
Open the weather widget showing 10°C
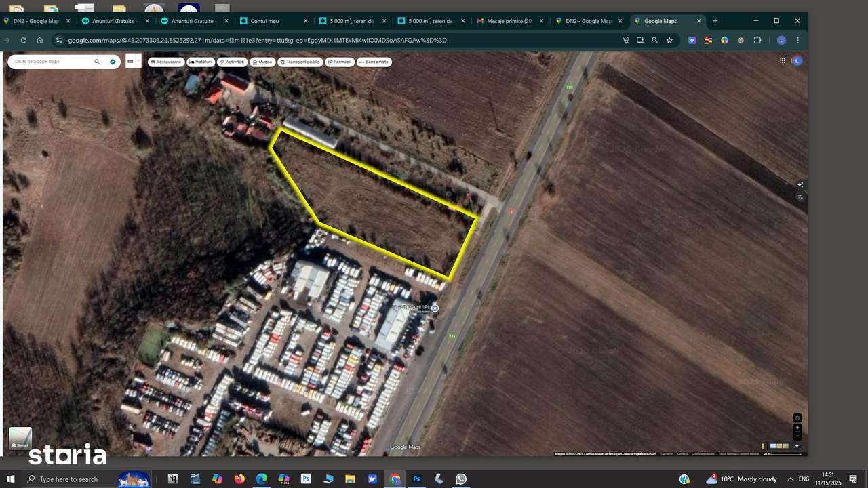click(742, 479)
